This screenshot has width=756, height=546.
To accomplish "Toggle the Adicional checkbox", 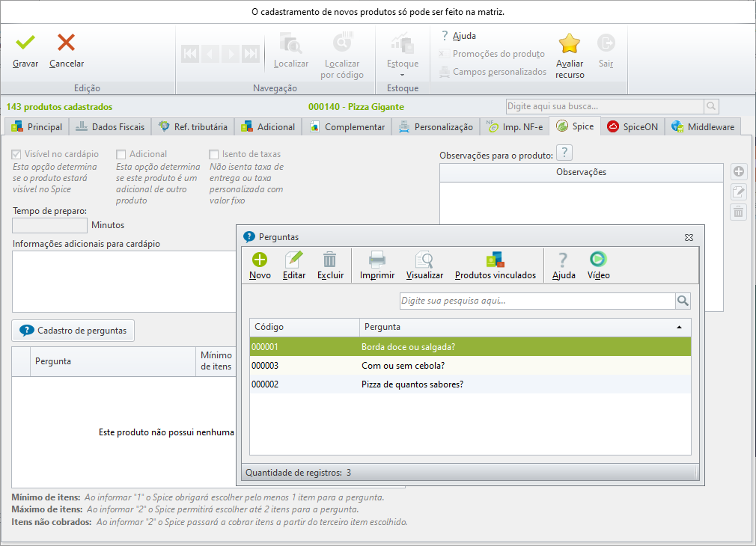I will click(x=121, y=154).
